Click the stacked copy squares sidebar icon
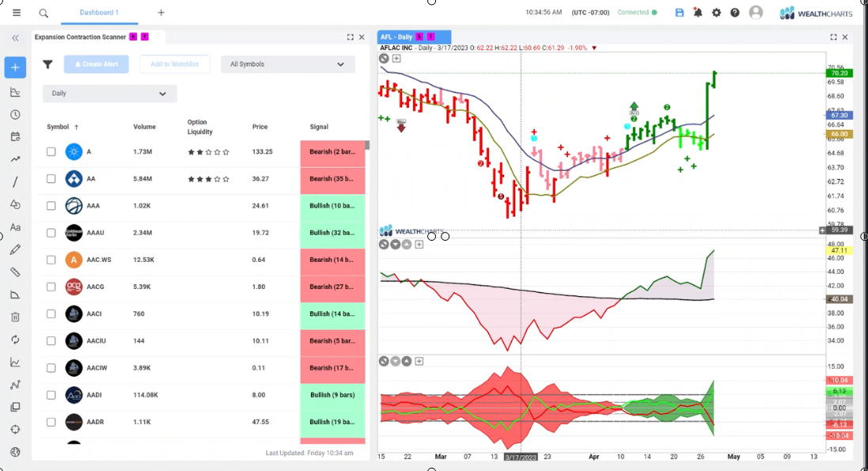This screenshot has width=868, height=471. 15,407
